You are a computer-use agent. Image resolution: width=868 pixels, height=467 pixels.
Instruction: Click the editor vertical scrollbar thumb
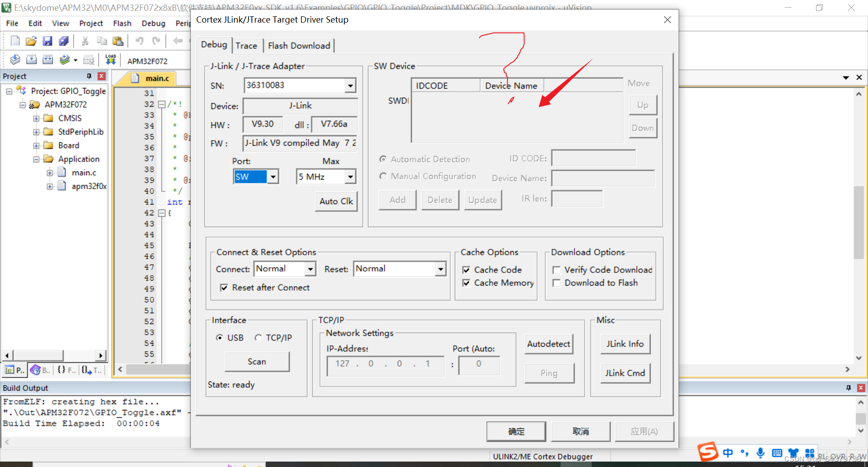859,223
